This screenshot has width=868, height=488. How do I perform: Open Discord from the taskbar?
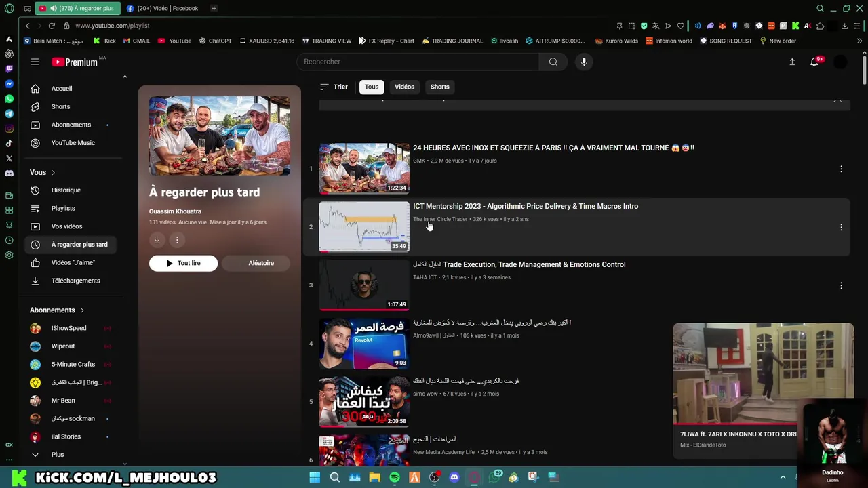[454, 477]
